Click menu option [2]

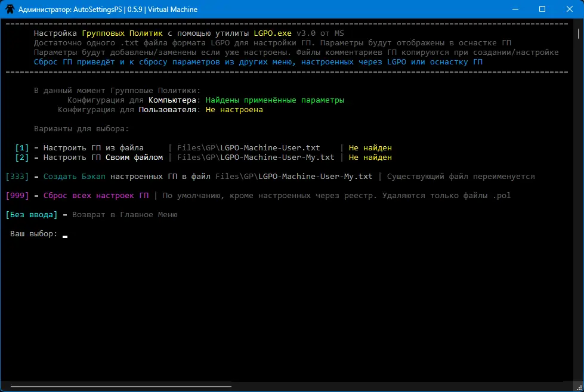pyautogui.click(x=22, y=158)
